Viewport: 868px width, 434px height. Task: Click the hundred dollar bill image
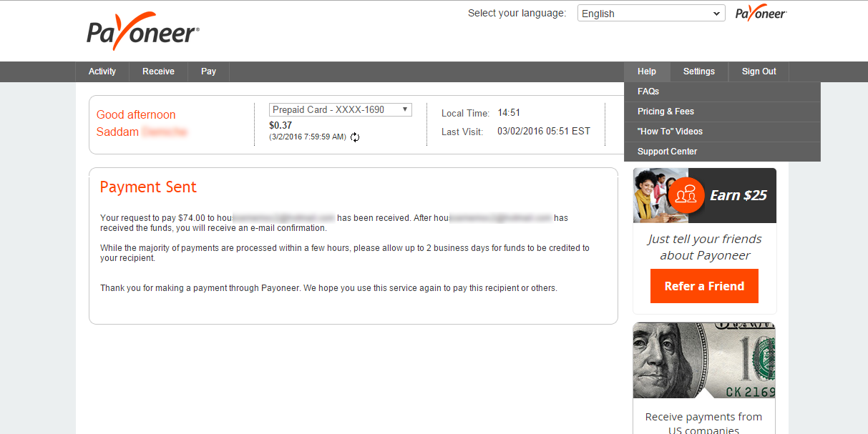(705, 360)
